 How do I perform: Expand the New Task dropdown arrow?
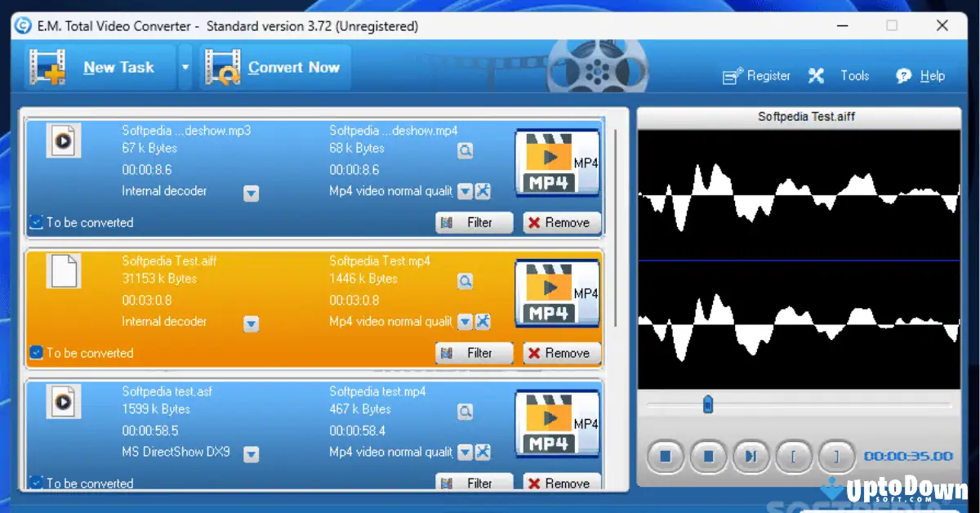coord(185,67)
